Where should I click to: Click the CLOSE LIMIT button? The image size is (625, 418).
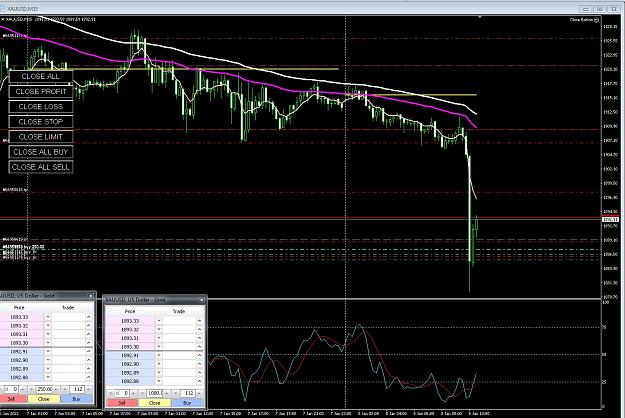point(41,137)
